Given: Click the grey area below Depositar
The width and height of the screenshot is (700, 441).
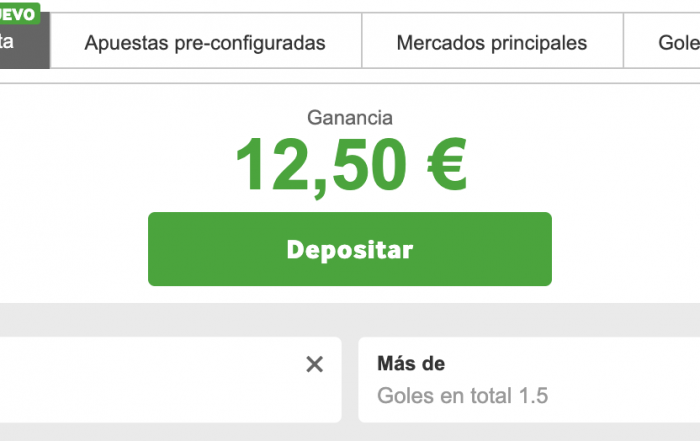Looking at the screenshot, I should point(350,318).
